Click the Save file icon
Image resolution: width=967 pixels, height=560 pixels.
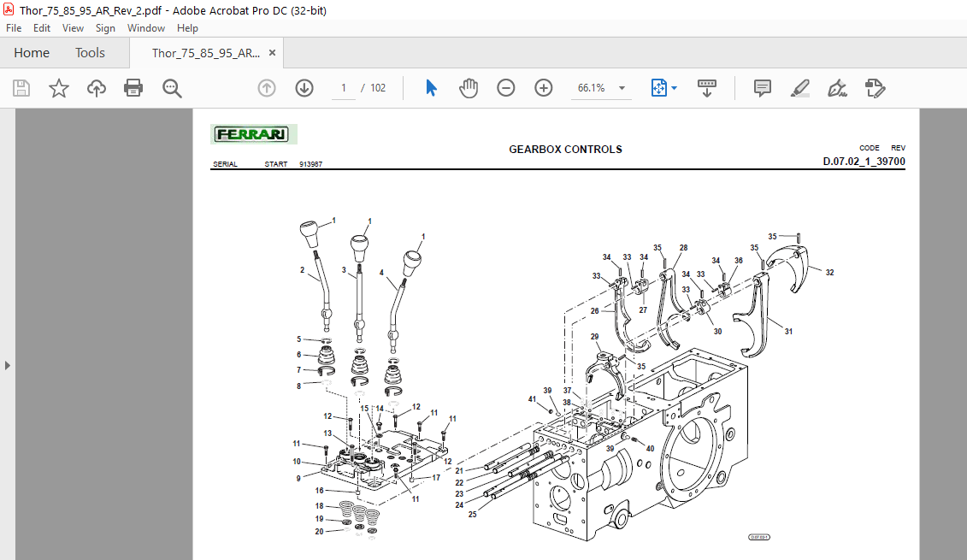coord(21,88)
